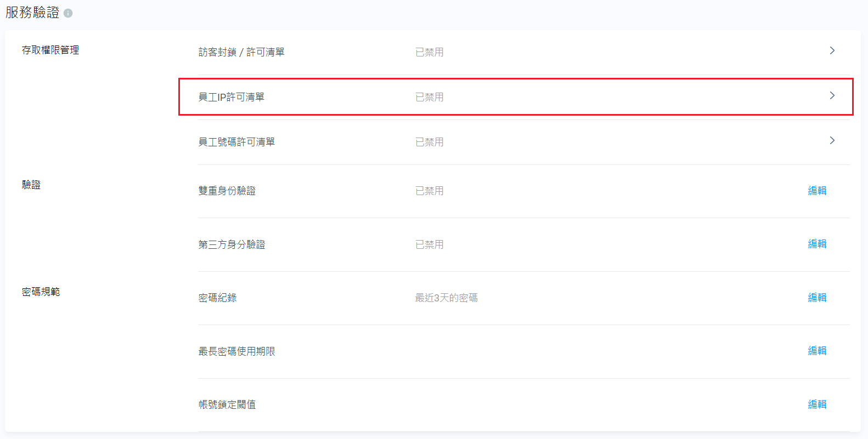
Task: Expand the 訪客封鎖 / 許可清單 chevron arrow
Action: tap(832, 51)
